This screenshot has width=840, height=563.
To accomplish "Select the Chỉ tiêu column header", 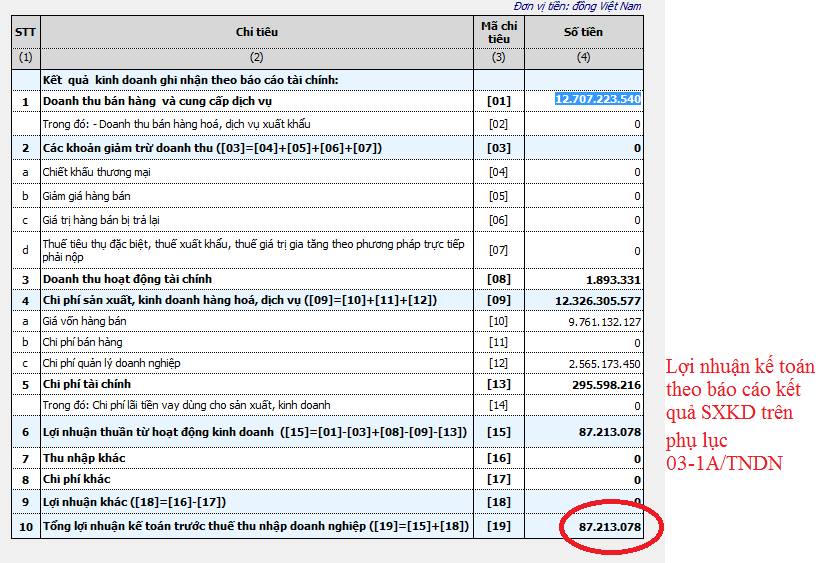I will 257,32.
